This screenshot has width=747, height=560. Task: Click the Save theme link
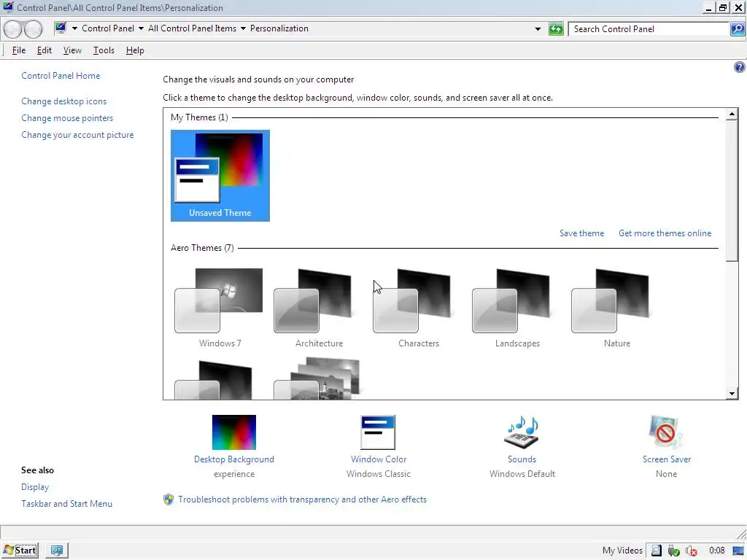click(581, 233)
